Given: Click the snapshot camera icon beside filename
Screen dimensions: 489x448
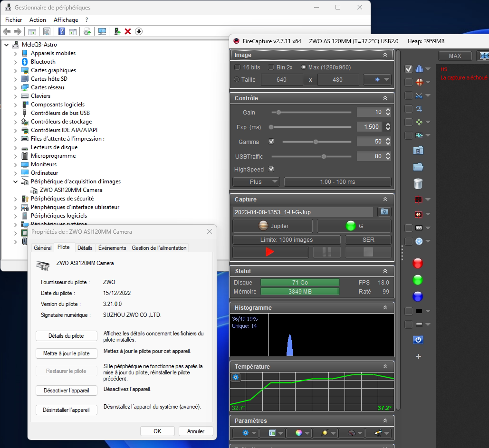Looking at the screenshot, I should coord(384,212).
